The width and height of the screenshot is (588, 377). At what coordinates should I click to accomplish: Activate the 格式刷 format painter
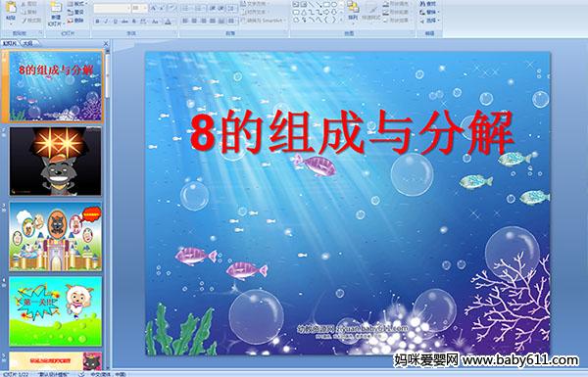pos(31,21)
